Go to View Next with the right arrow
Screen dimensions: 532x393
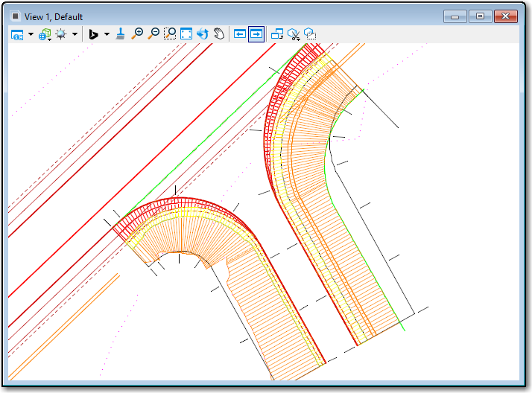click(256, 34)
